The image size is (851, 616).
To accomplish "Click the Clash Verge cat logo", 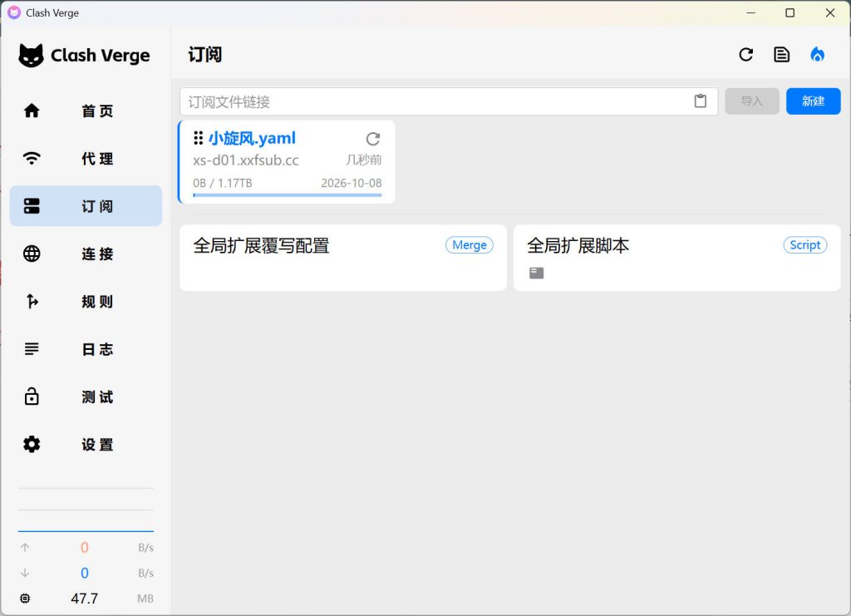I will point(32,56).
